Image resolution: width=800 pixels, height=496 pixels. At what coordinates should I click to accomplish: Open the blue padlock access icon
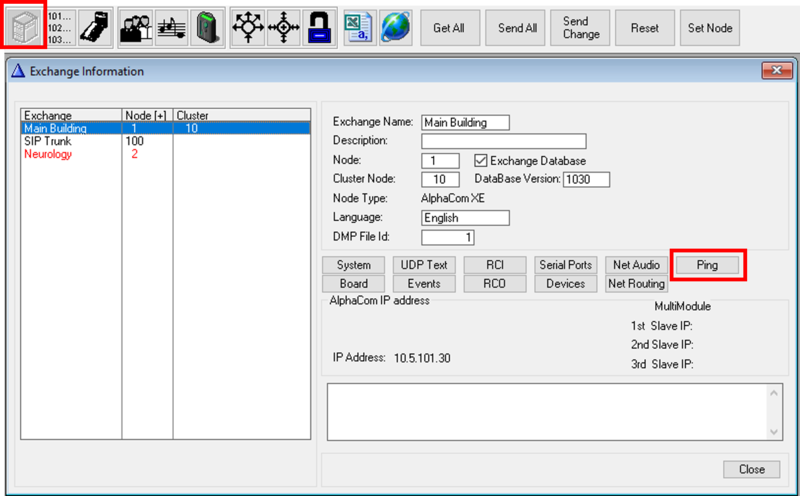point(319,28)
